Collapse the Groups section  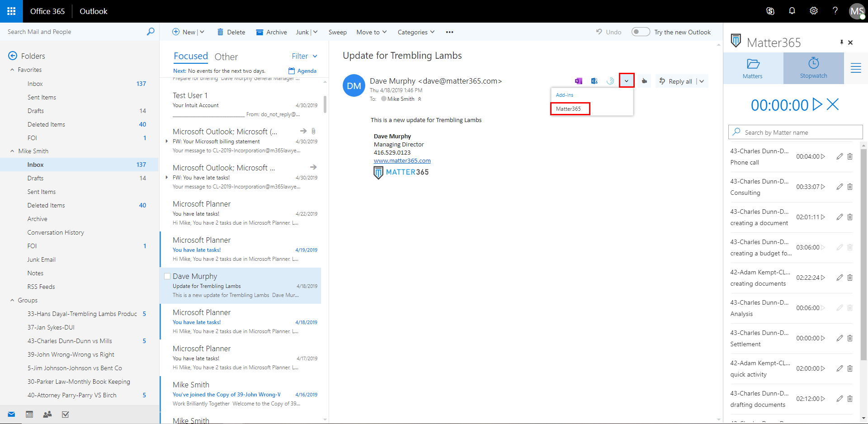click(12, 301)
